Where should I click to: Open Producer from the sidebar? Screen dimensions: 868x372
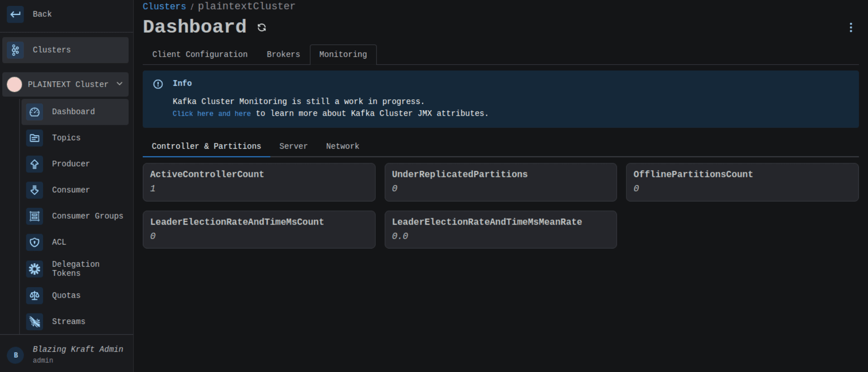pos(75,164)
